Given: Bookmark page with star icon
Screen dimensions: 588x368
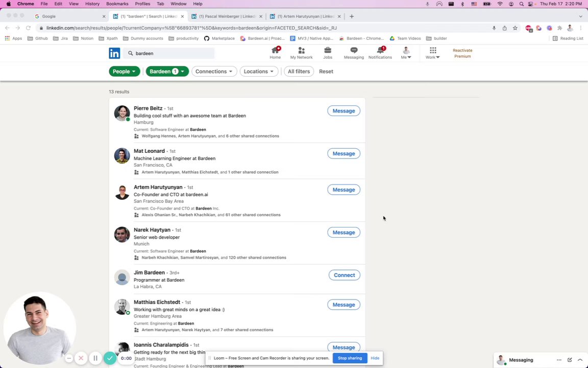Looking at the screenshot, I should pyautogui.click(x=515, y=28).
